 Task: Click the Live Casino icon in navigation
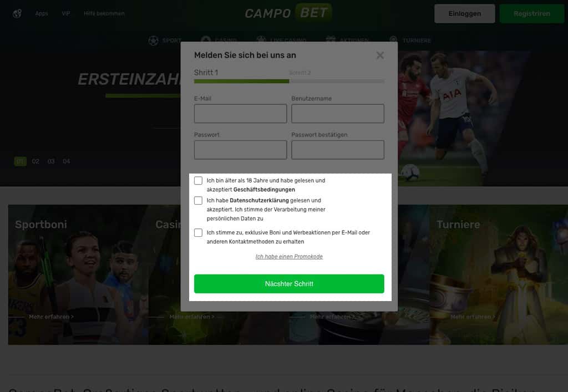(x=261, y=39)
